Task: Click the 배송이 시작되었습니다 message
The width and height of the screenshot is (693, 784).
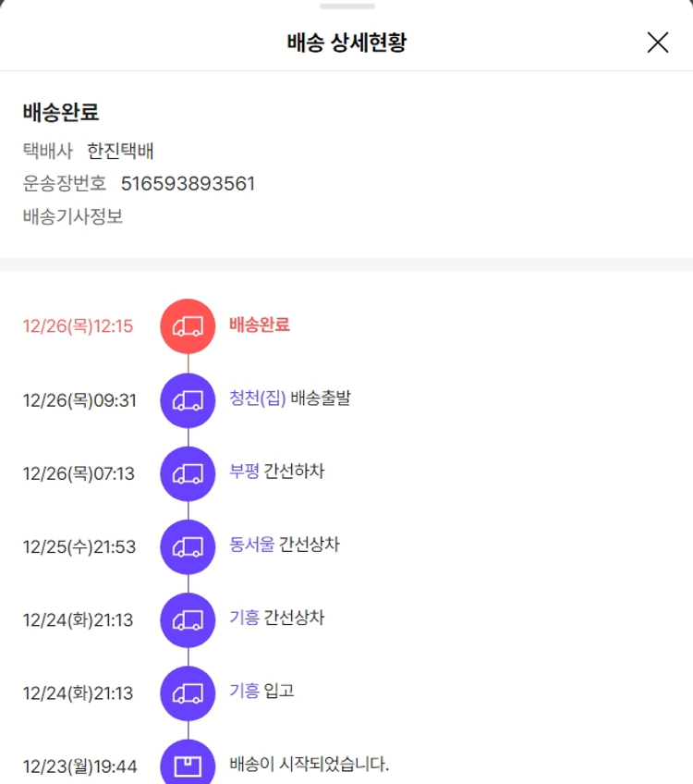Action: 310,765
